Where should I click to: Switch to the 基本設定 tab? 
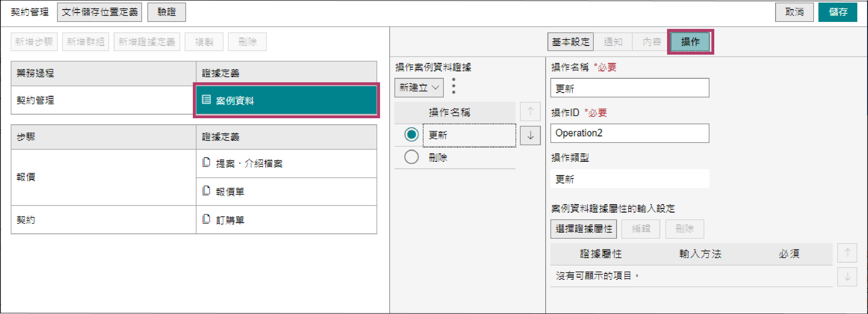[x=570, y=42]
